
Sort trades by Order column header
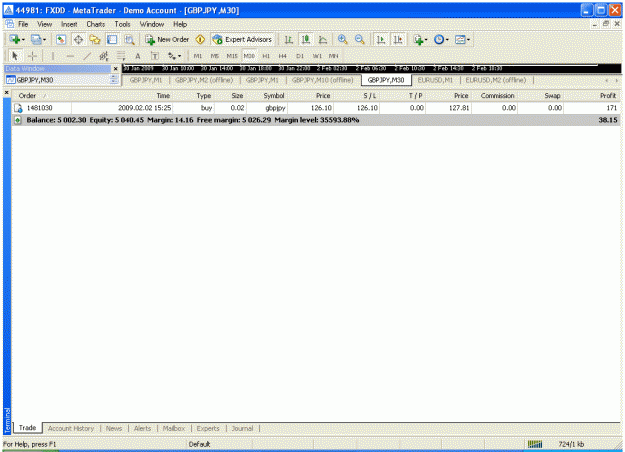[27, 96]
